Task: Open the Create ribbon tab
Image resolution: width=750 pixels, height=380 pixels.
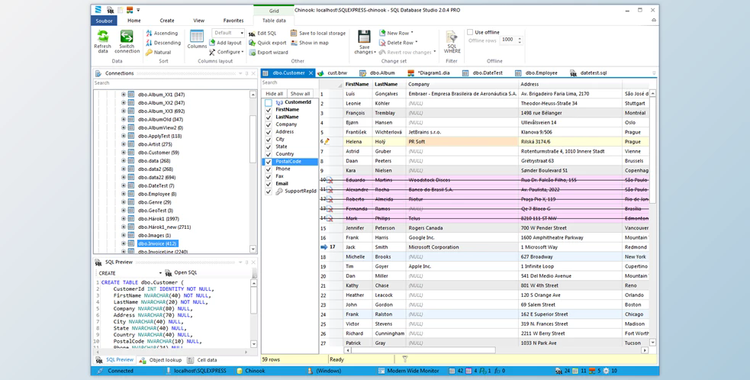Action: (x=167, y=21)
